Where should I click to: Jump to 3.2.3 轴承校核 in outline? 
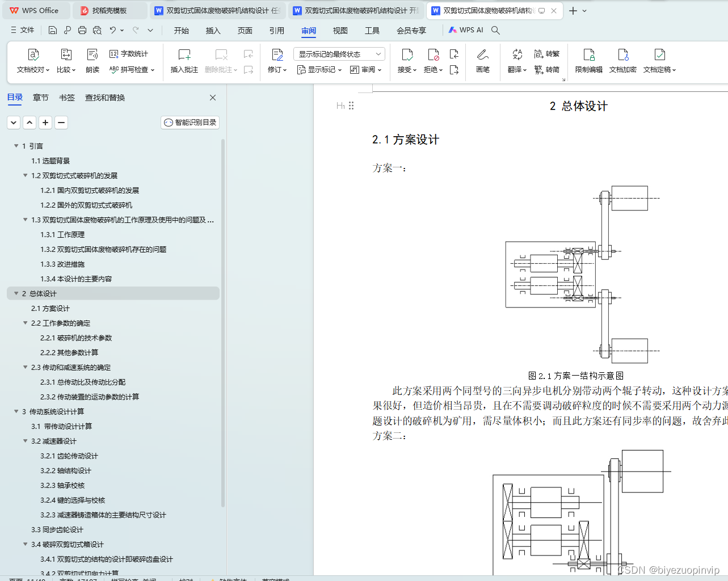pos(62,485)
